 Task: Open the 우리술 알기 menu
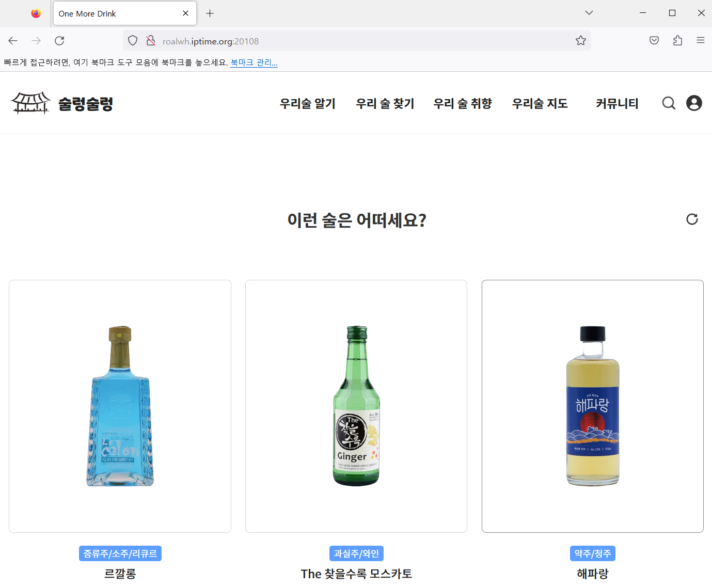308,104
